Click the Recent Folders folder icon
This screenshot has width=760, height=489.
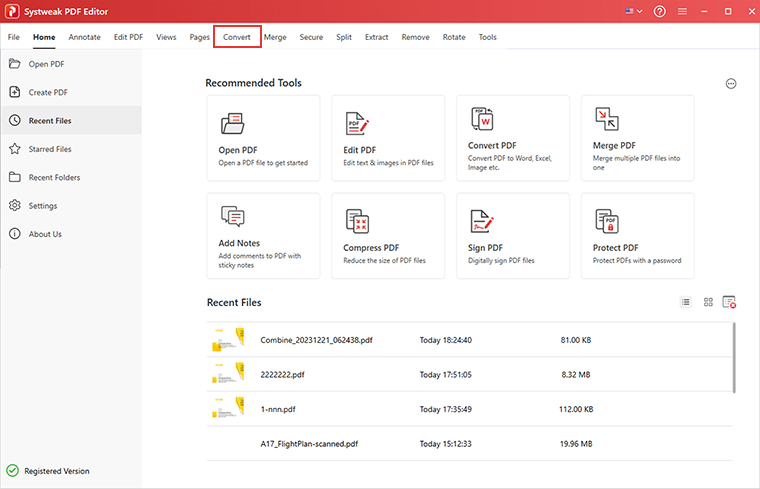coord(15,177)
